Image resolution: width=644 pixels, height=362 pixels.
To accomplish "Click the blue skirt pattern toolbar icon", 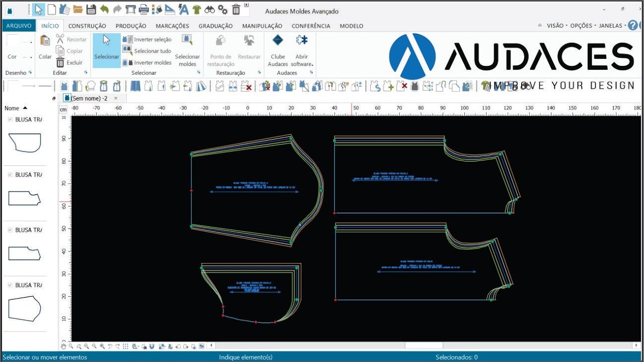I will click(136, 86).
